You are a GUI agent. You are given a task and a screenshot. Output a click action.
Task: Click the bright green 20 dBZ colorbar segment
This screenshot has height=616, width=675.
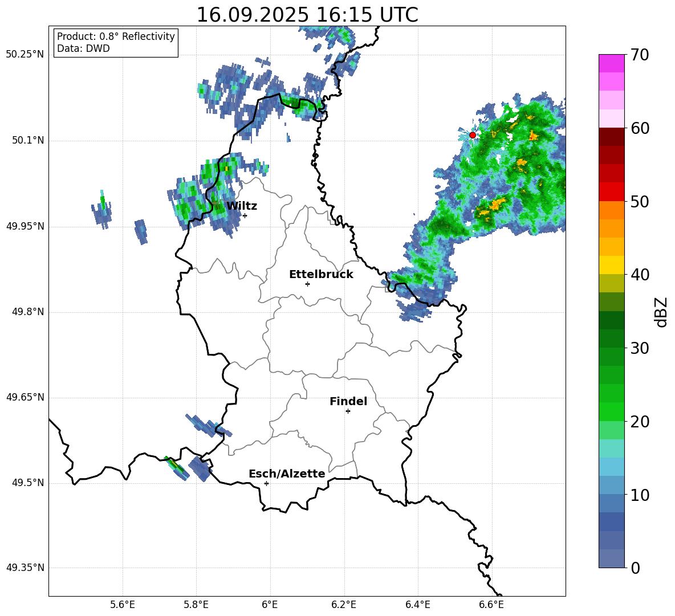(x=612, y=411)
